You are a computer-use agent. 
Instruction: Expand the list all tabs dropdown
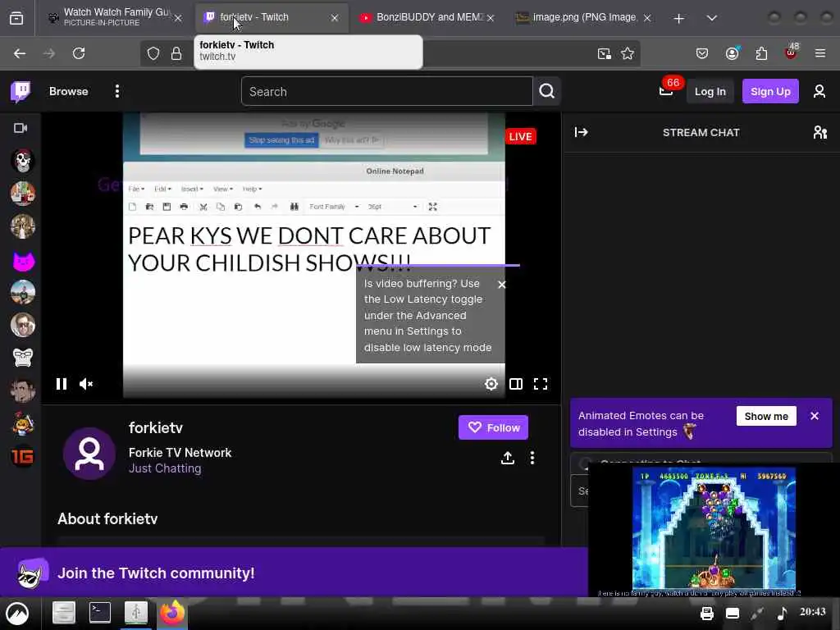click(x=711, y=18)
